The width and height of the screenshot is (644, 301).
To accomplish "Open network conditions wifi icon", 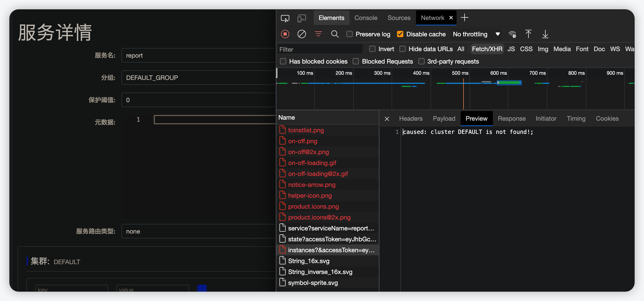I will [x=512, y=34].
